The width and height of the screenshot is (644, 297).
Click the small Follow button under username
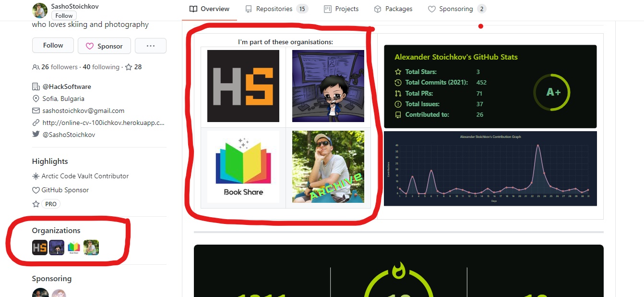[64, 16]
